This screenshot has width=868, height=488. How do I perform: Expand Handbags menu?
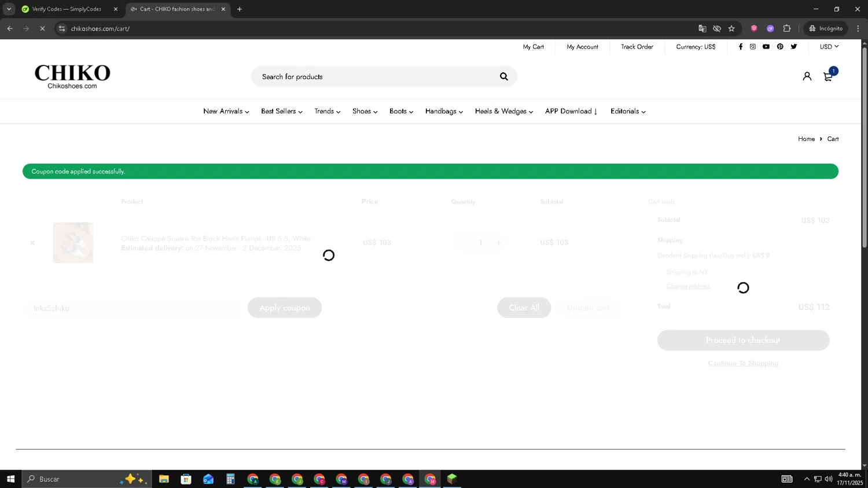click(x=444, y=111)
